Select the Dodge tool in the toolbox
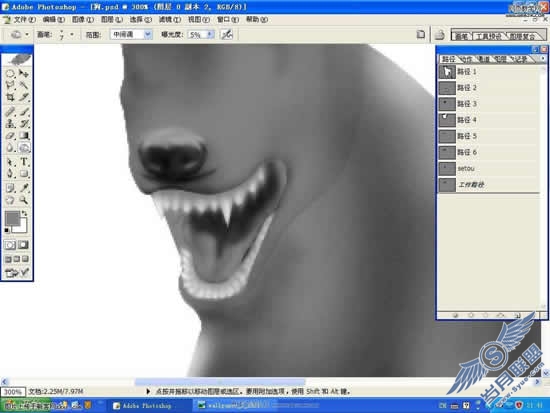 (24, 148)
